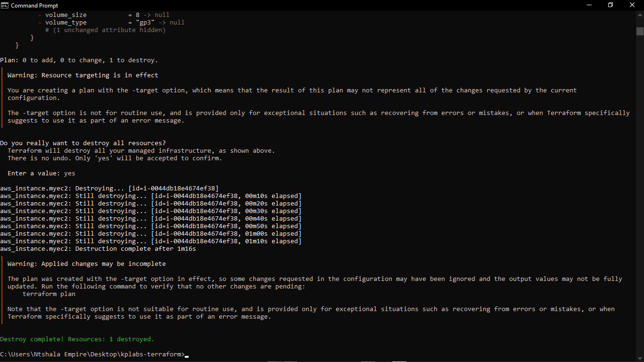The image size is (644, 362).
Task: Click the scrollbar up arrow
Action: coord(640,15)
